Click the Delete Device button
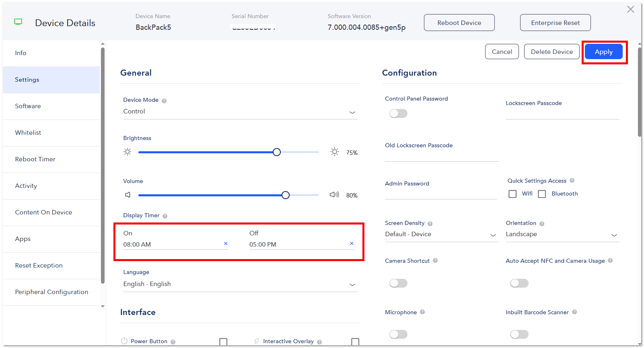The image size is (644, 348). pyautogui.click(x=552, y=51)
